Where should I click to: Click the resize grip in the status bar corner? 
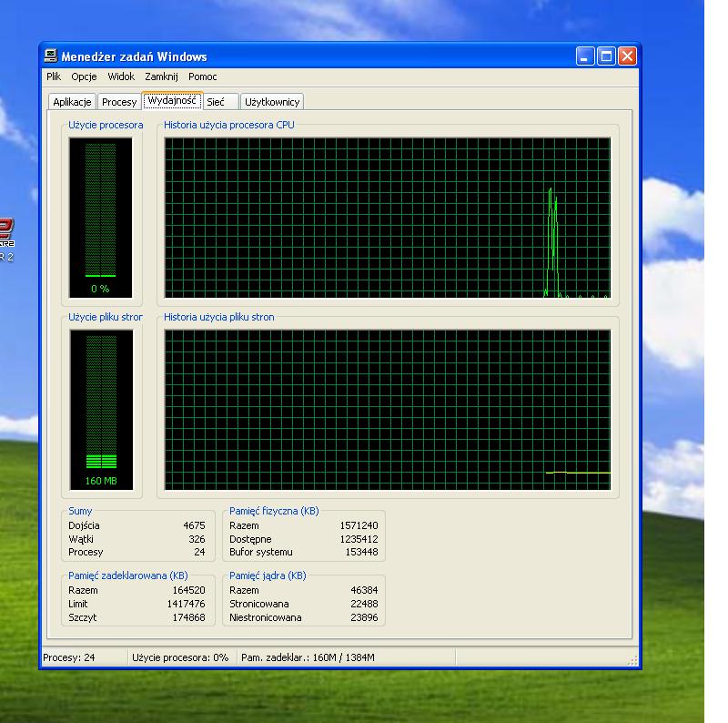point(633,661)
